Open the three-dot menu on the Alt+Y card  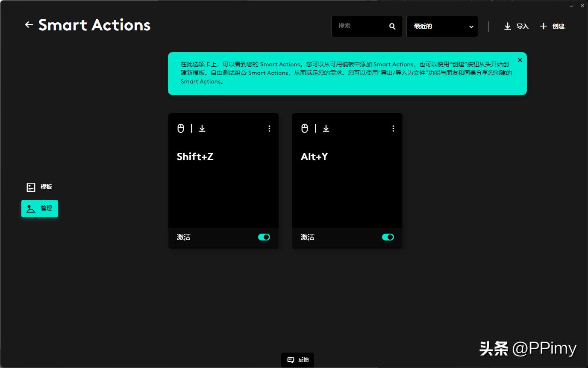(393, 128)
